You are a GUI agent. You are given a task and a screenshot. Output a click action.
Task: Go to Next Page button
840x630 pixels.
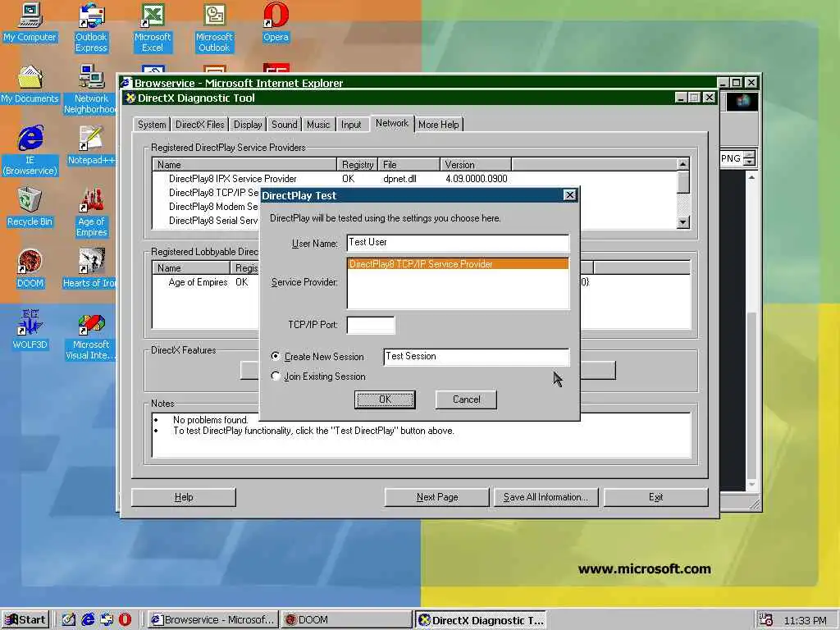tap(437, 497)
